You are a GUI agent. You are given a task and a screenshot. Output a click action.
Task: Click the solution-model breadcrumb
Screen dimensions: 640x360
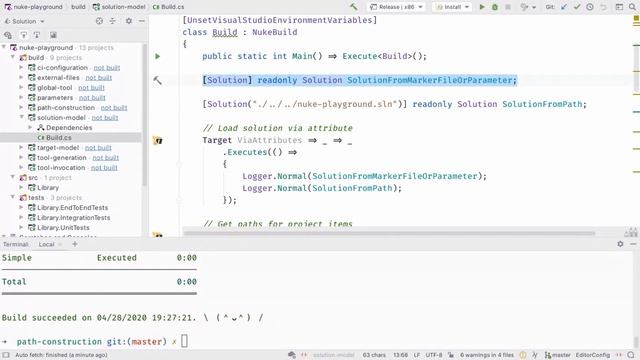click(x=119, y=7)
